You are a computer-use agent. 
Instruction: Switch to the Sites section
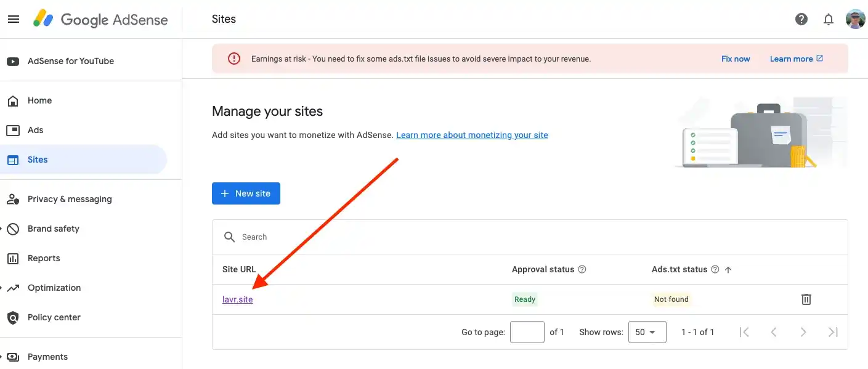38,159
